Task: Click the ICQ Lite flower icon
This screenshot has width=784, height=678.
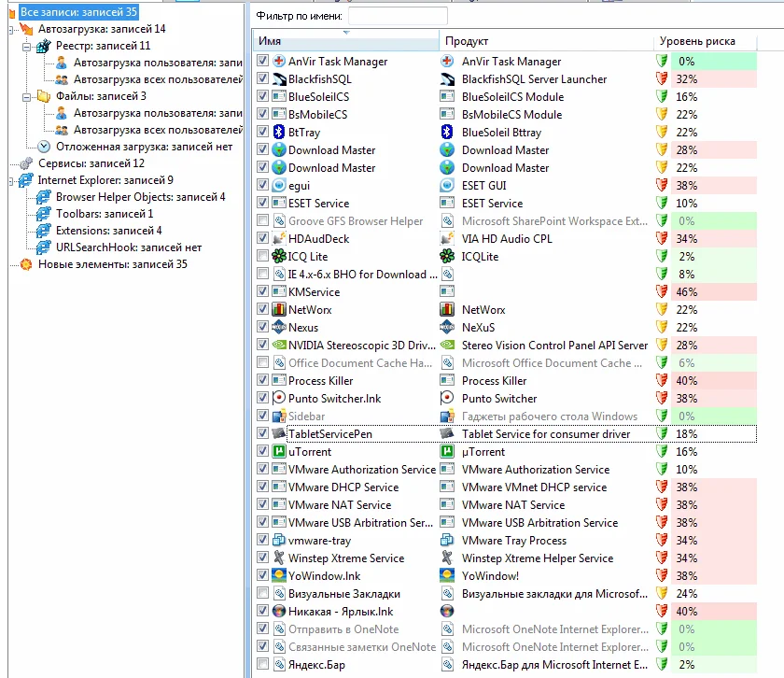Action: (278, 256)
